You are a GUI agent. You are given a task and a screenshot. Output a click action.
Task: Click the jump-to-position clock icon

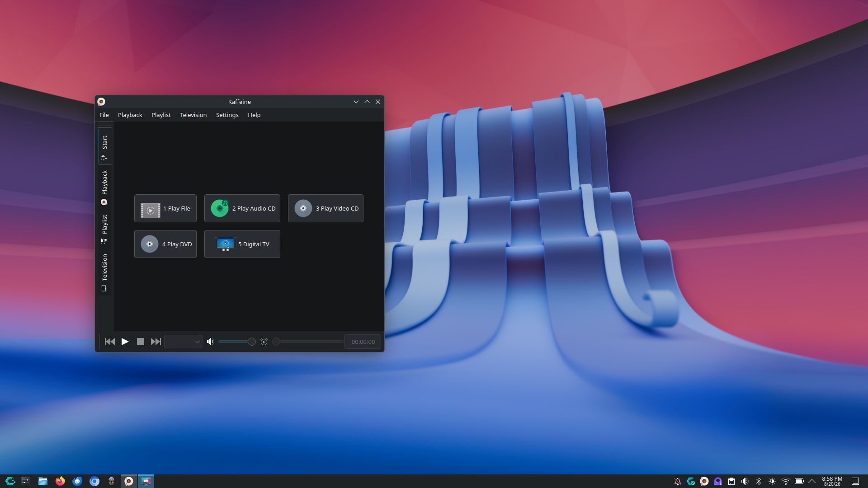click(x=264, y=342)
